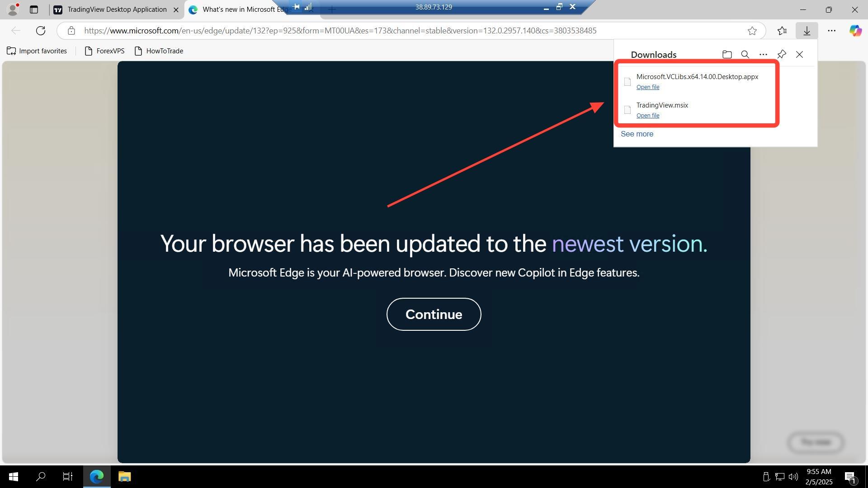
Task: Open file link for TradingView.msix
Action: pos(648,116)
